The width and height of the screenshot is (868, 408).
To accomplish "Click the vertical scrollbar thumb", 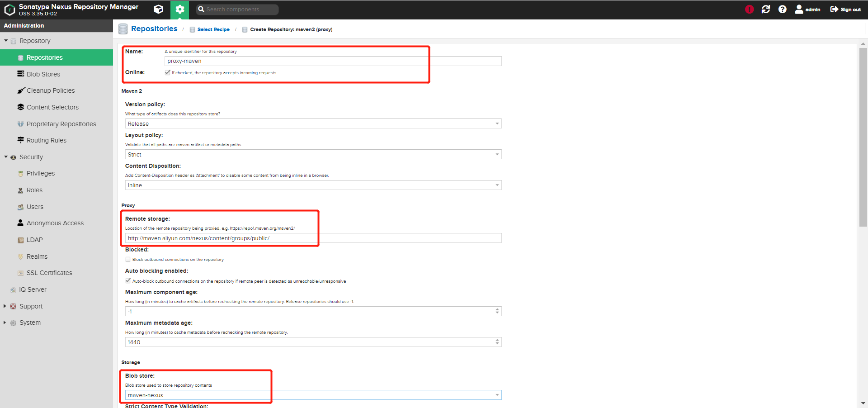I will pyautogui.click(x=863, y=137).
